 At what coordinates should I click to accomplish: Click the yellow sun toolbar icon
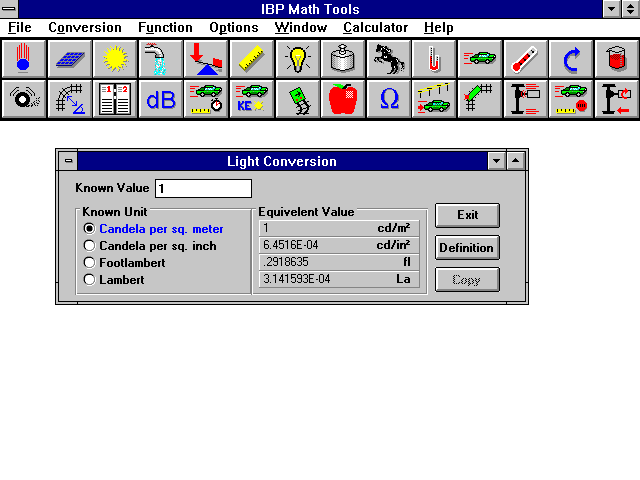[x=115, y=59]
